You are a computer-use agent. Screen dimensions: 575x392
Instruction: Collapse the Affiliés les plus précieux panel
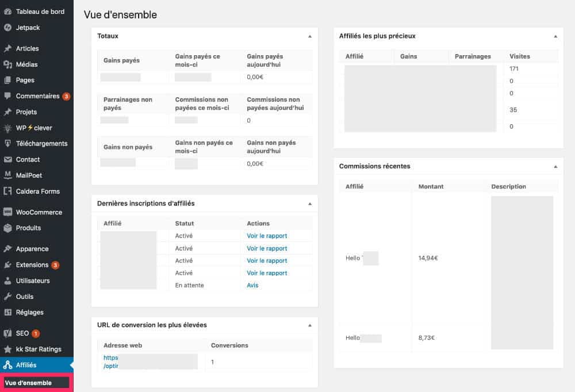555,36
